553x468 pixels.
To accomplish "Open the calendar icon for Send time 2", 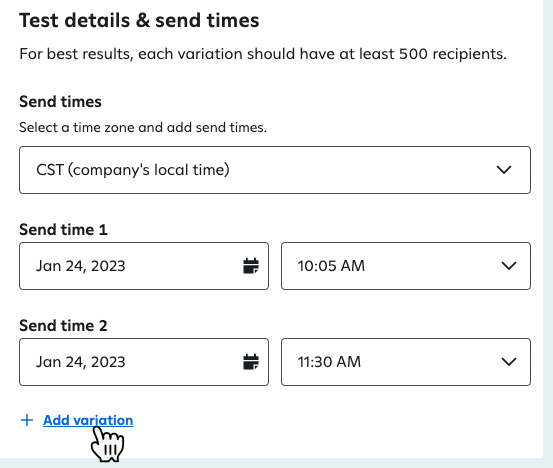I will click(x=251, y=362).
